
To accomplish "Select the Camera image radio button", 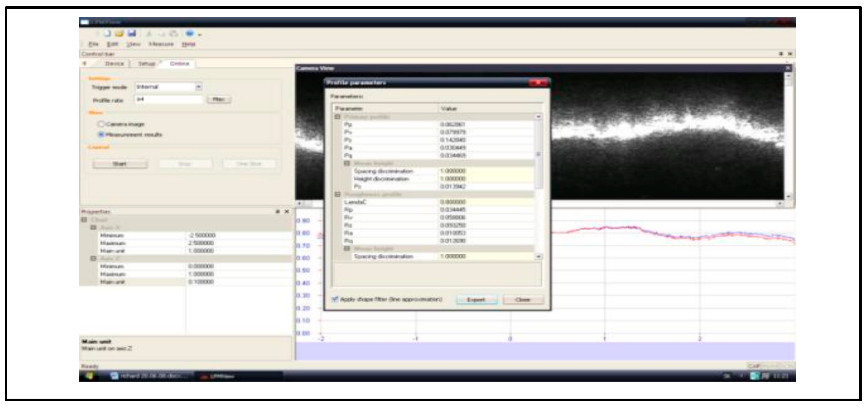I will coord(101,124).
